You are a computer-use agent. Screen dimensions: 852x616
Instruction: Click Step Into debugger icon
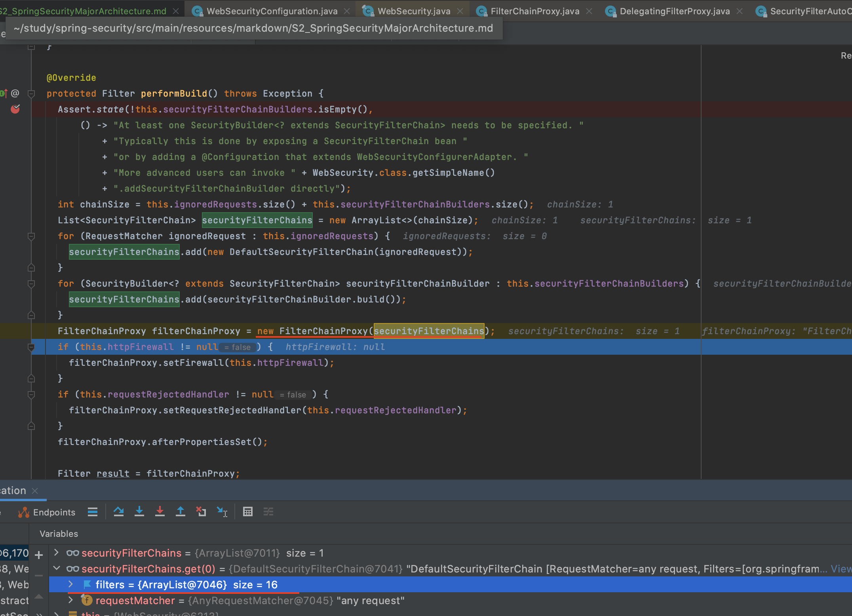(139, 511)
